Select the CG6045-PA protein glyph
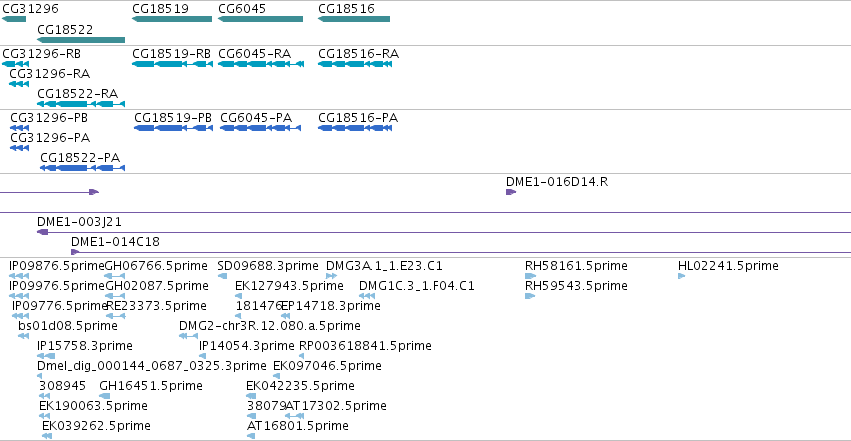The width and height of the screenshot is (851, 441). [261, 128]
